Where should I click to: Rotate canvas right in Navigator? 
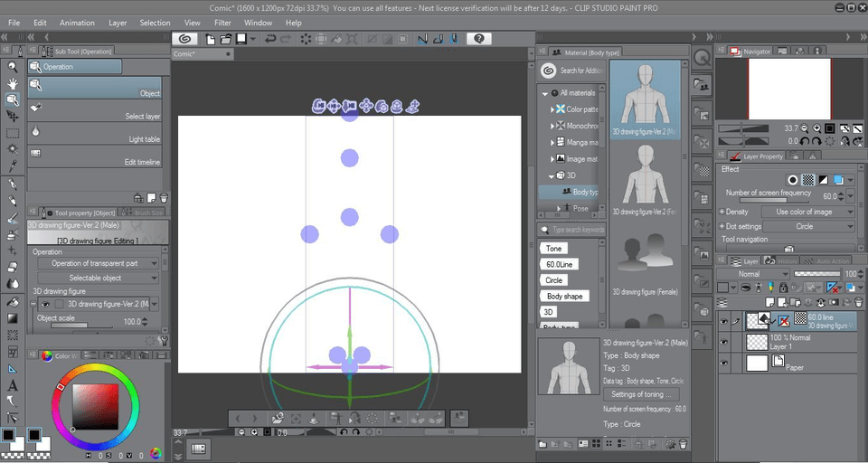817,141
